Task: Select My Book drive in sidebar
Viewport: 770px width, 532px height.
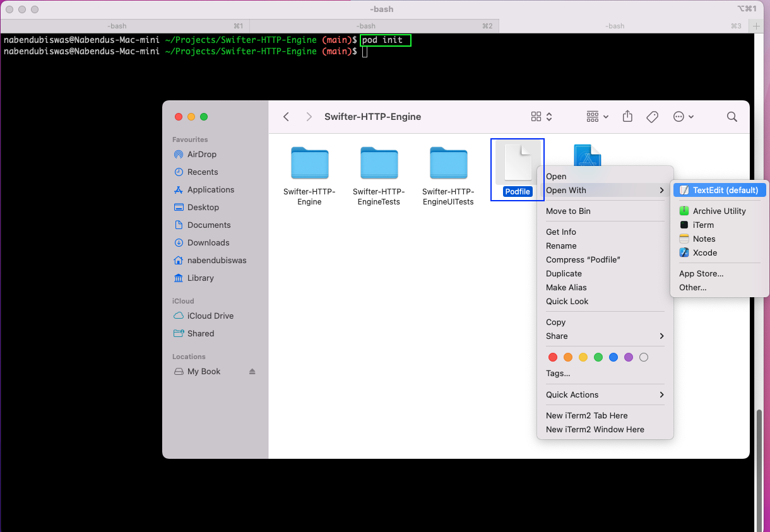Action: tap(205, 371)
